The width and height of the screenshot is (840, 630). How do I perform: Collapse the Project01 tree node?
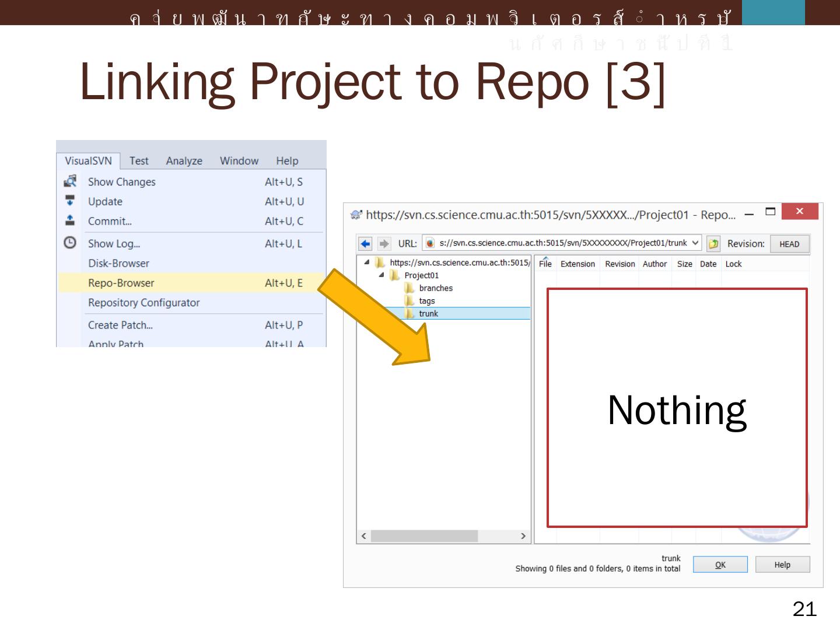[x=381, y=275]
